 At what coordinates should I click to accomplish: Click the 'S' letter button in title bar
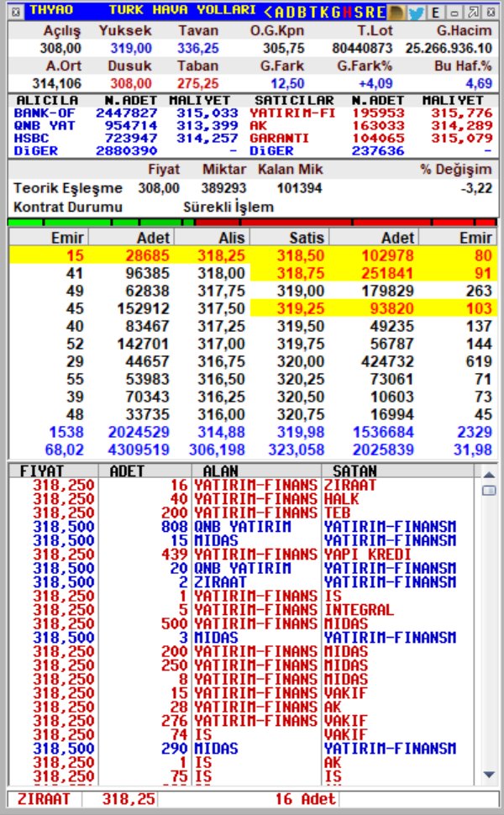click(x=358, y=12)
